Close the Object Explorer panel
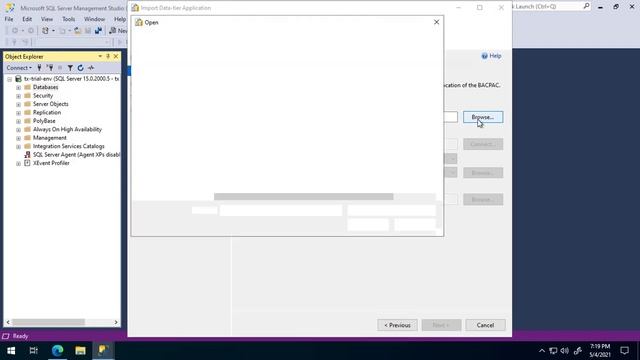Viewport: 640px width, 360px height. point(116,56)
